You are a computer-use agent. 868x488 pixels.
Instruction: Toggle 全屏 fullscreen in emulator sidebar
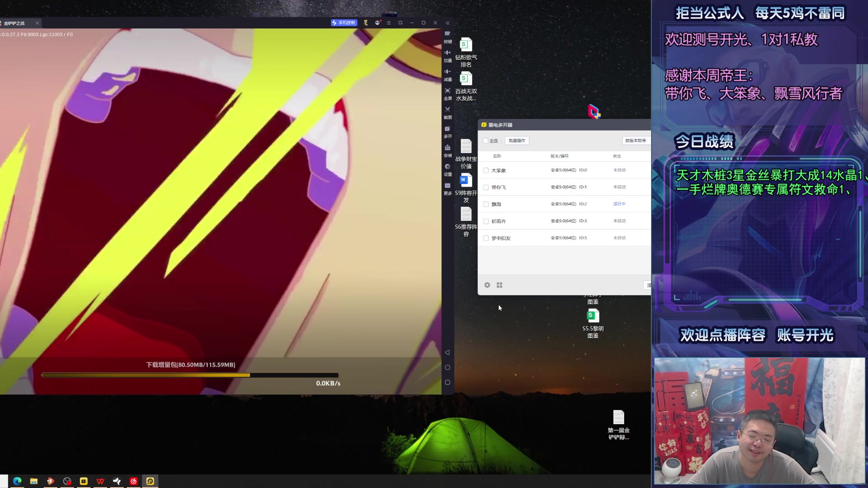point(448,94)
